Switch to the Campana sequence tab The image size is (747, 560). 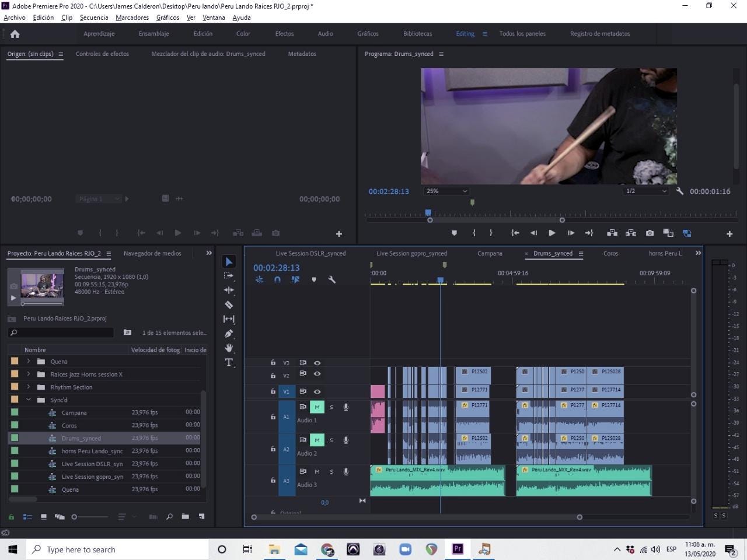click(490, 253)
